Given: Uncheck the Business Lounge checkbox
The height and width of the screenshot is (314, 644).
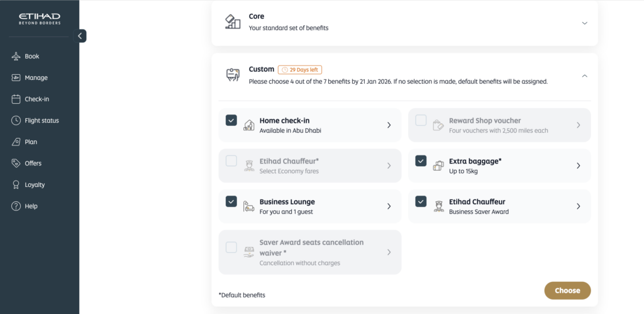Looking at the screenshot, I should coord(231,201).
